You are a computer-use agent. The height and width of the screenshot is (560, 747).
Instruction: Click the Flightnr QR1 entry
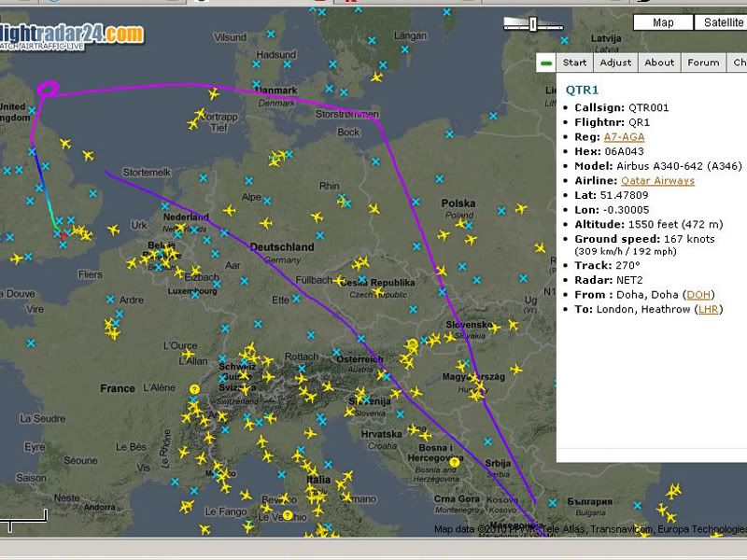[613, 122]
